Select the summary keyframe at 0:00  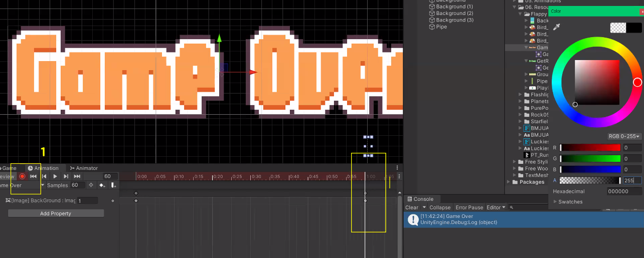pyautogui.click(x=136, y=193)
